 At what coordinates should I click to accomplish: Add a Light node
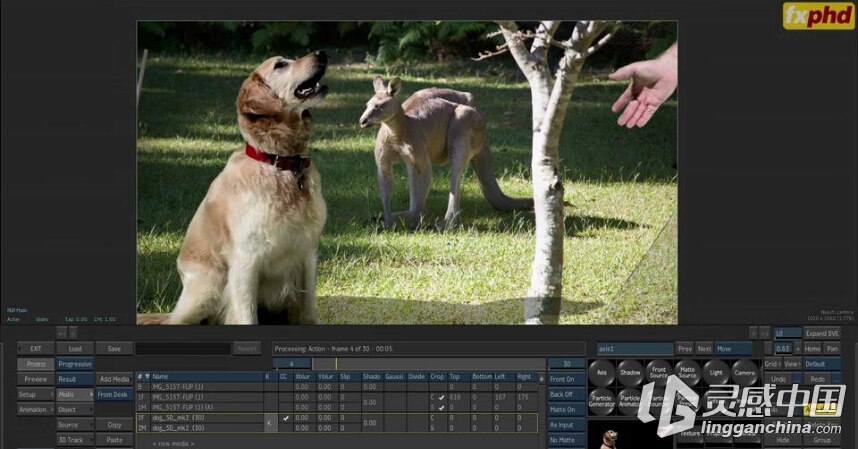pos(716,373)
